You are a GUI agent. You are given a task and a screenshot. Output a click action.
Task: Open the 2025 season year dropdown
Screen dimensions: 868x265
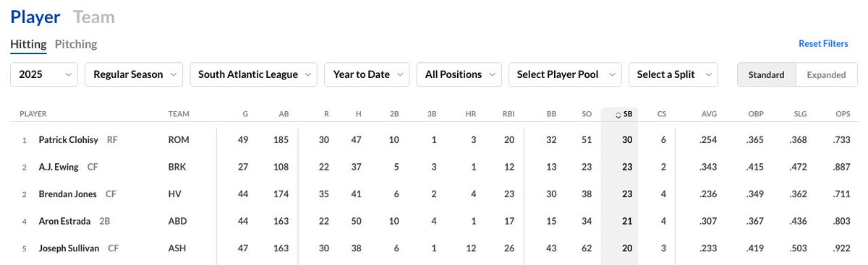click(x=44, y=74)
